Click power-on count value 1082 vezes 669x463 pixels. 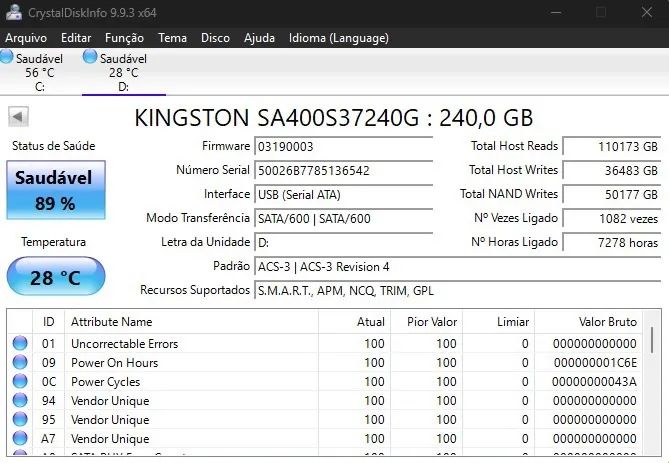(x=612, y=218)
